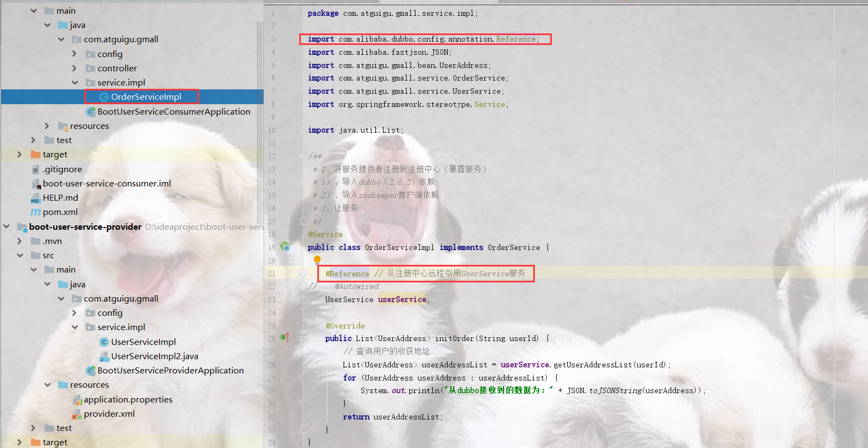
Task: Collapse the boot-user-service-provider module node
Action: [x=7, y=226]
